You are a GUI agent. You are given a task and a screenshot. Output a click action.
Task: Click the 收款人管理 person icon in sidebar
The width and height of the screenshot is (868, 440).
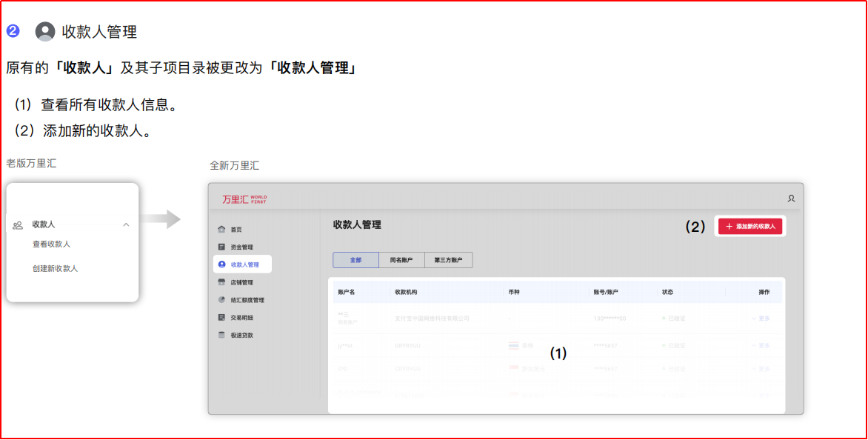pos(221,264)
